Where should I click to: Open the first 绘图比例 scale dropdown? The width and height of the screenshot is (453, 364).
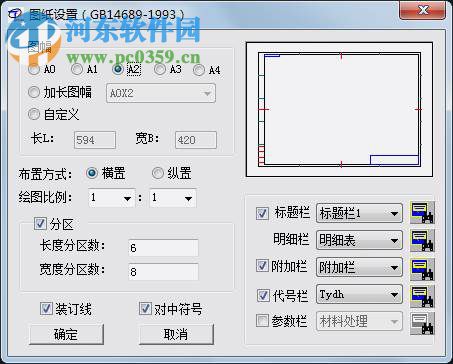pos(111,198)
